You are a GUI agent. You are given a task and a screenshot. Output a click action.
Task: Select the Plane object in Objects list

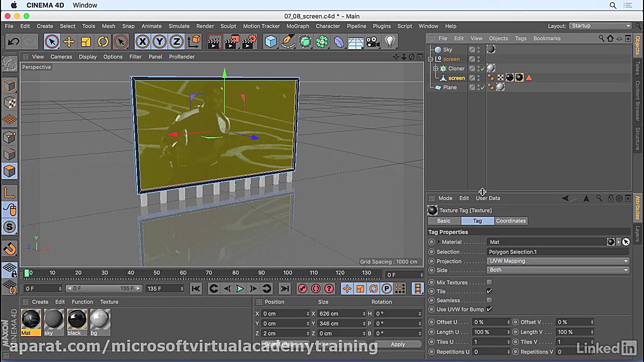[450, 87]
